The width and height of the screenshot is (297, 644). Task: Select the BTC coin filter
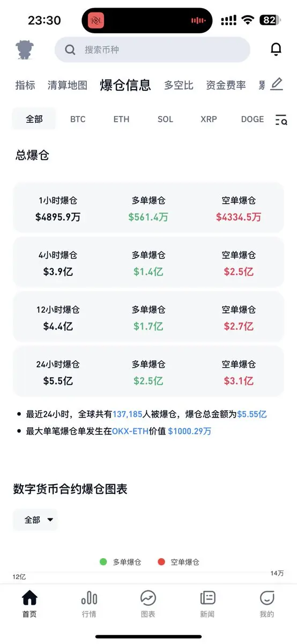tap(78, 119)
